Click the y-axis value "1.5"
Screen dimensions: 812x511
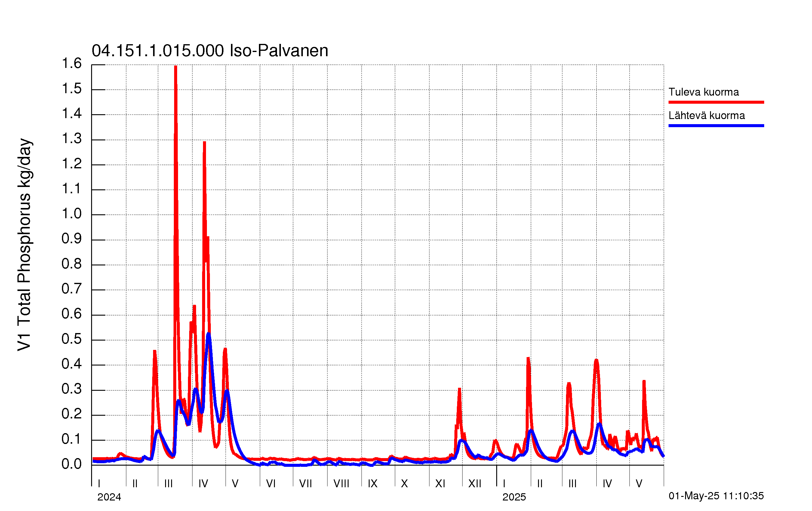[x=72, y=89]
